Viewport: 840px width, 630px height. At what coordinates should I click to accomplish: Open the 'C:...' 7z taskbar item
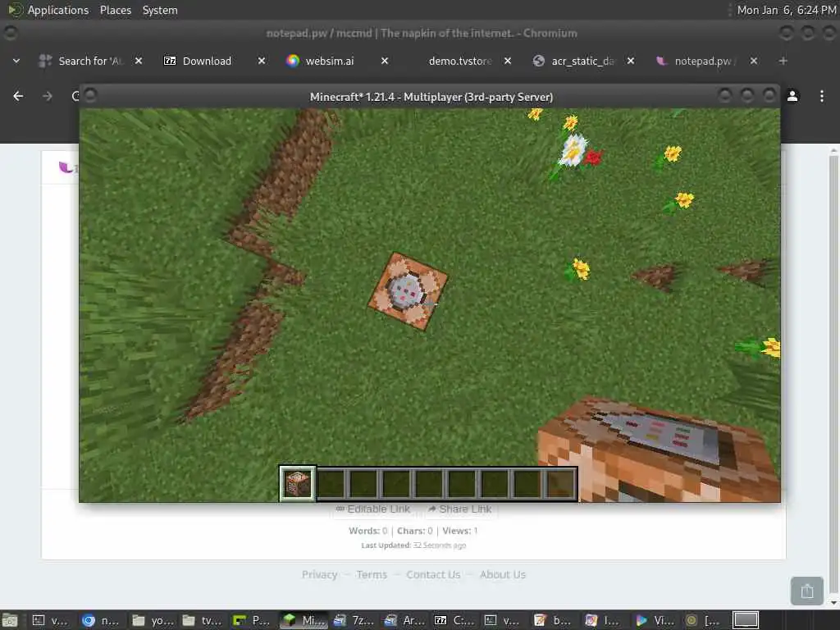tap(454, 620)
